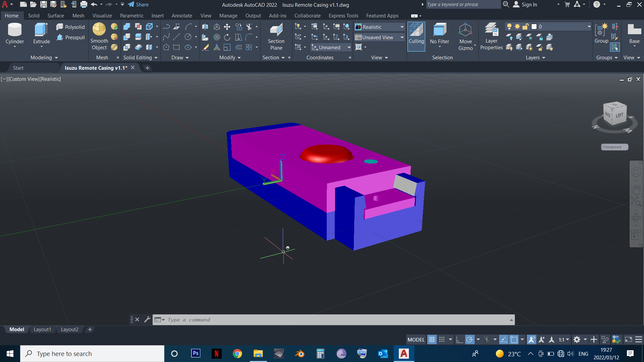Toggle Ortho mode in status bar
Viewport: 644px width, 362px height.
(x=460, y=340)
